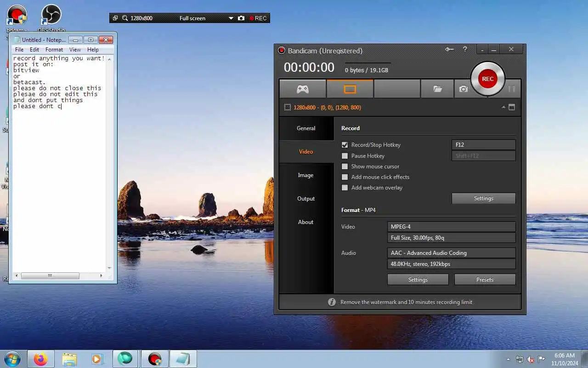Viewport: 588px width, 368px height.
Task: Open the View menu in Notepad
Action: [x=75, y=50]
